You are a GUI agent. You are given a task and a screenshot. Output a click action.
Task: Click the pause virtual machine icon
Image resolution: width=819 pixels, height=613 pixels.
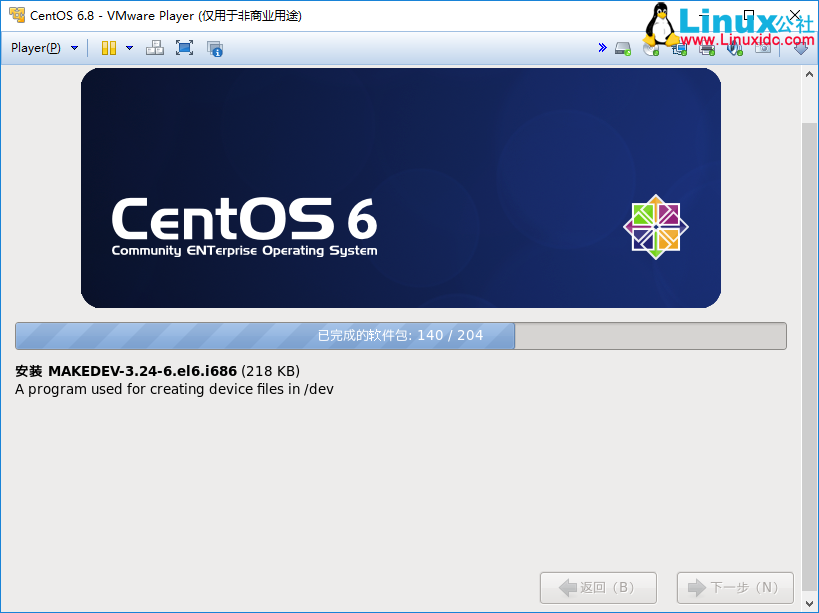[108, 48]
